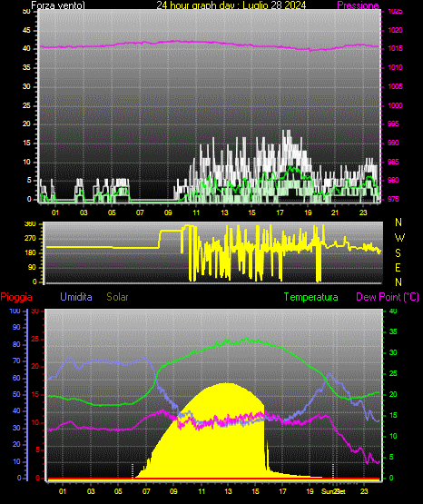Click the 35 temperature axis value

(393, 331)
